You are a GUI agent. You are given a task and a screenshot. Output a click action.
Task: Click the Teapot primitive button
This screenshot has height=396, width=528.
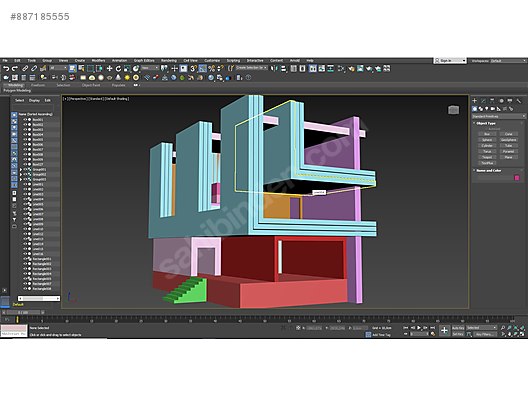[x=487, y=157]
